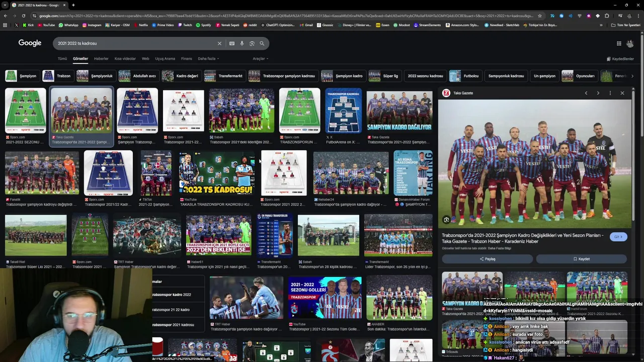Open the ŞAMPİYON KADRO DAĞILIYOR thumbnail
This screenshot has height=362, width=644.
[x=399, y=111]
